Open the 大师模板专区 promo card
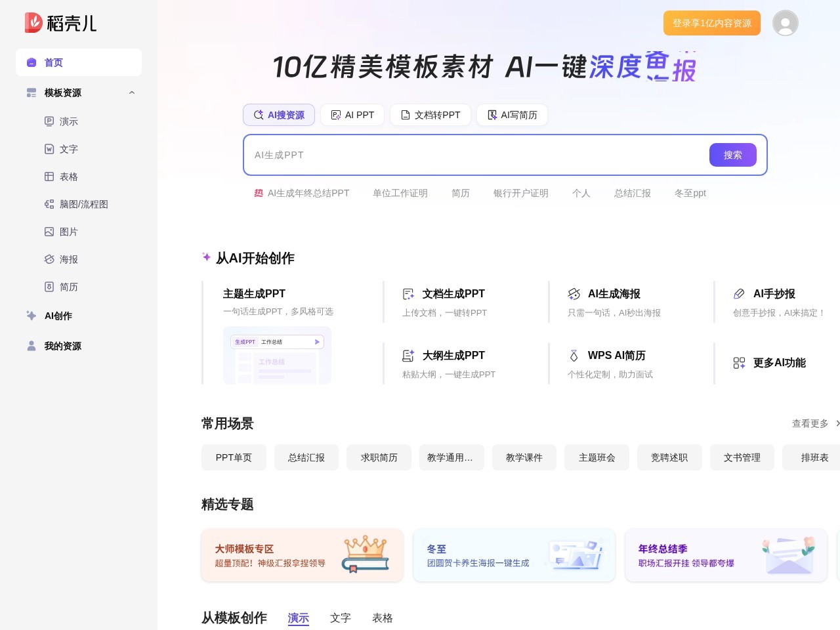 pos(302,555)
